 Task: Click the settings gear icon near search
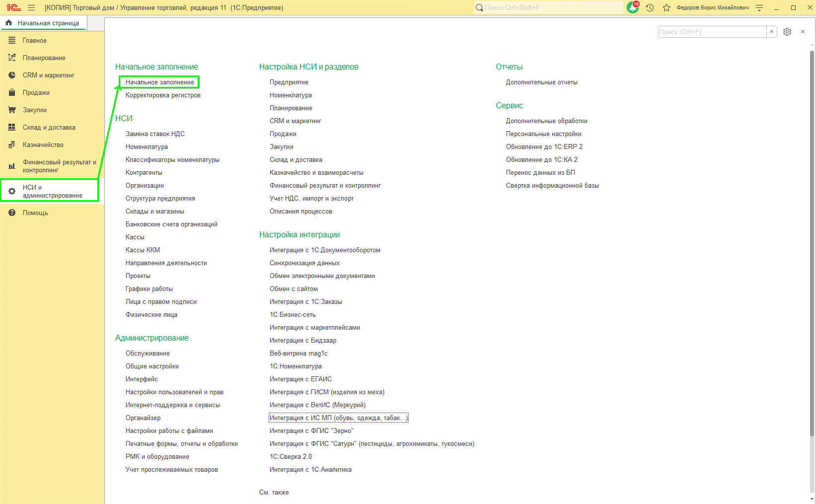click(787, 32)
